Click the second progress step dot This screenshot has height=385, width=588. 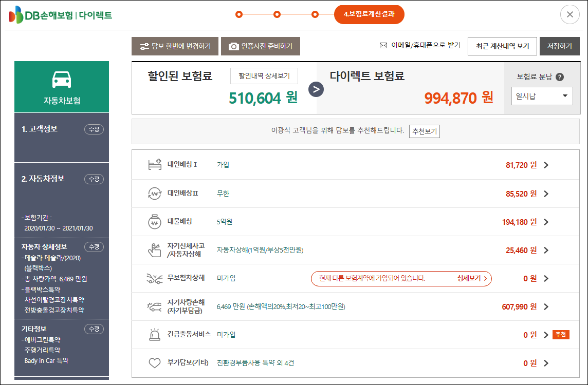[277, 14]
